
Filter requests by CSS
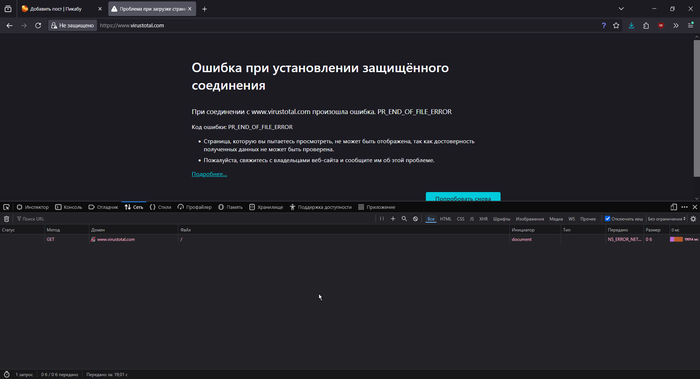(460, 219)
